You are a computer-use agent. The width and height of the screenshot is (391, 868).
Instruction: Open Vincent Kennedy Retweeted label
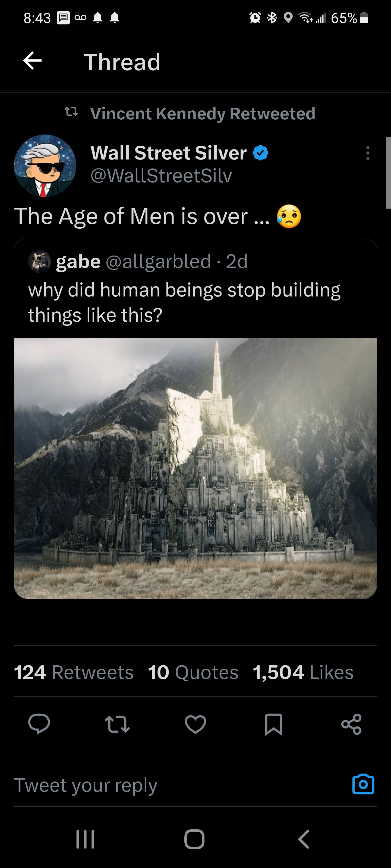click(x=203, y=114)
